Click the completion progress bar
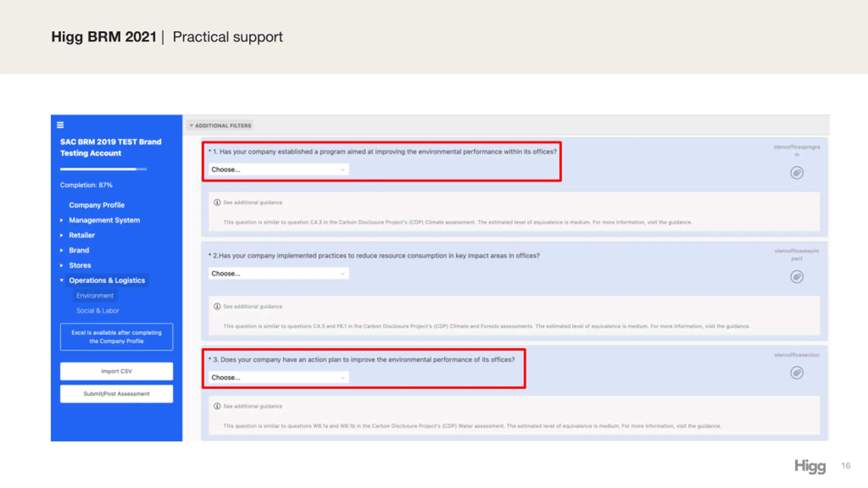This screenshot has width=868, height=488. (x=103, y=169)
